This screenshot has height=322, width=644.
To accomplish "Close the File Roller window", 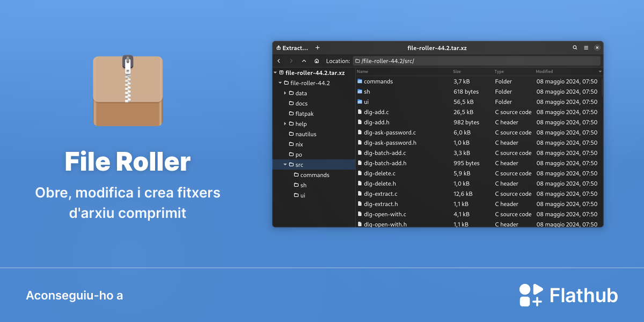I will pos(597,48).
